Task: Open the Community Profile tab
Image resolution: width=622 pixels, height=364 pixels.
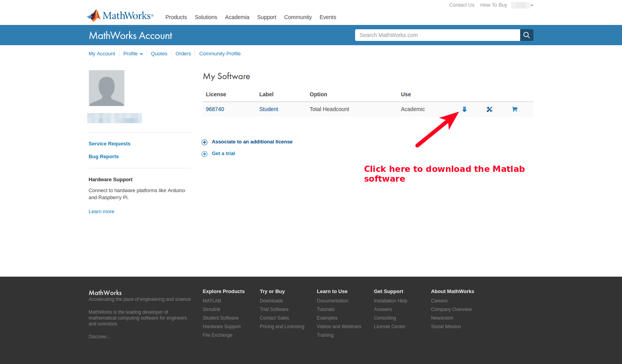Action: [x=220, y=54]
